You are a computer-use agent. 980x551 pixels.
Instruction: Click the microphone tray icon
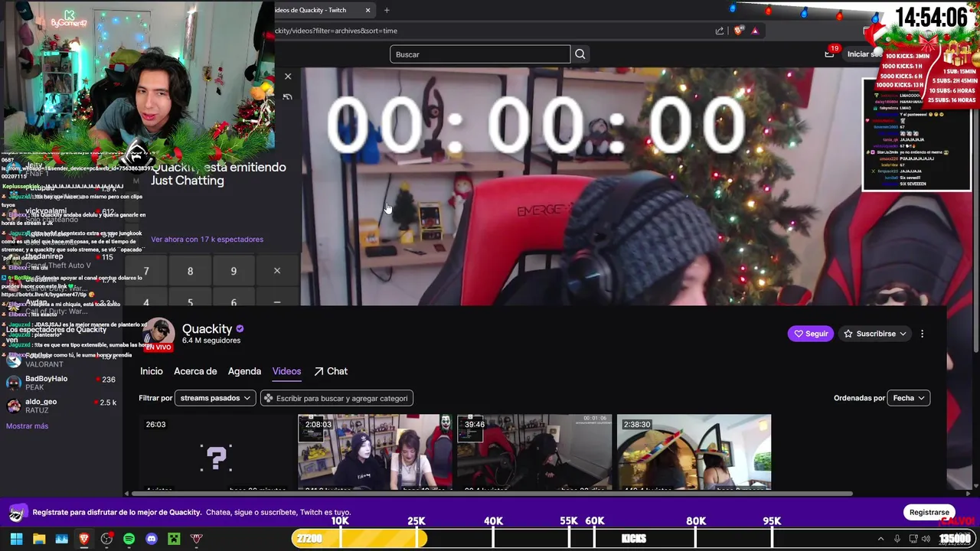pos(897,539)
